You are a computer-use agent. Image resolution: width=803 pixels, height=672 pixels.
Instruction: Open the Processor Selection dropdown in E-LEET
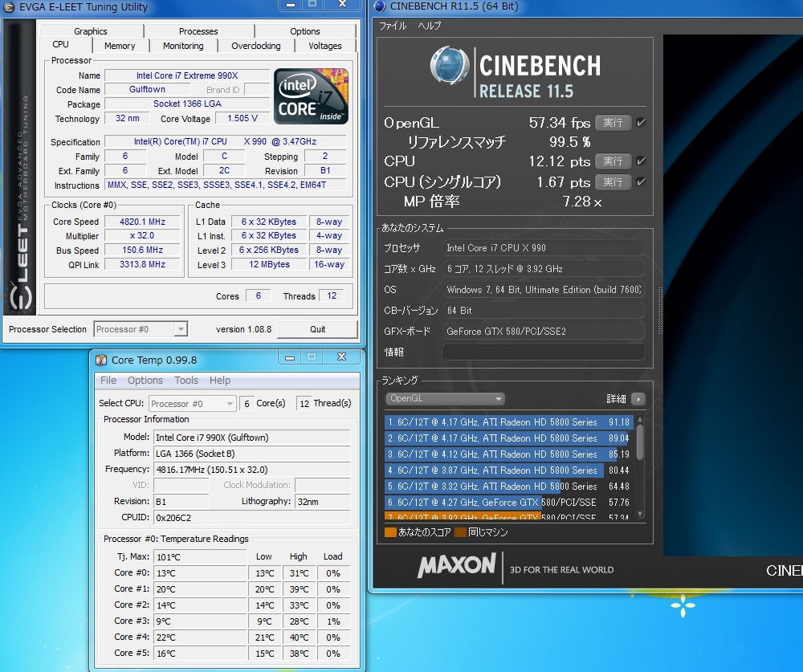pyautogui.click(x=141, y=329)
